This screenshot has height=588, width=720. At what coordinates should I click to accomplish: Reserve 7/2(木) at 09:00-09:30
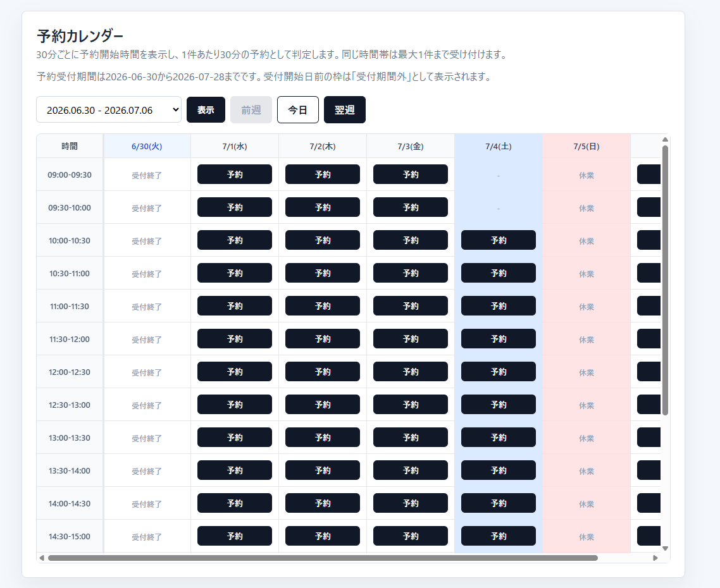point(322,175)
